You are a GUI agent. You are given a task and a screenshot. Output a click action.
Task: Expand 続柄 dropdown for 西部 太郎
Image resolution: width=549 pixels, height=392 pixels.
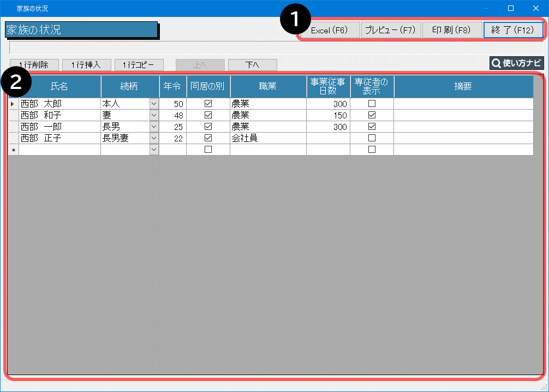coord(153,104)
